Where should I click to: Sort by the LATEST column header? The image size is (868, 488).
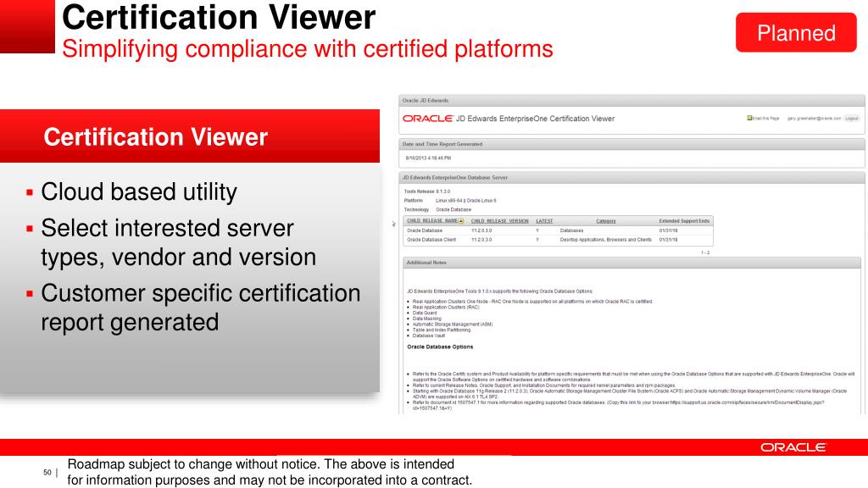tap(544, 221)
